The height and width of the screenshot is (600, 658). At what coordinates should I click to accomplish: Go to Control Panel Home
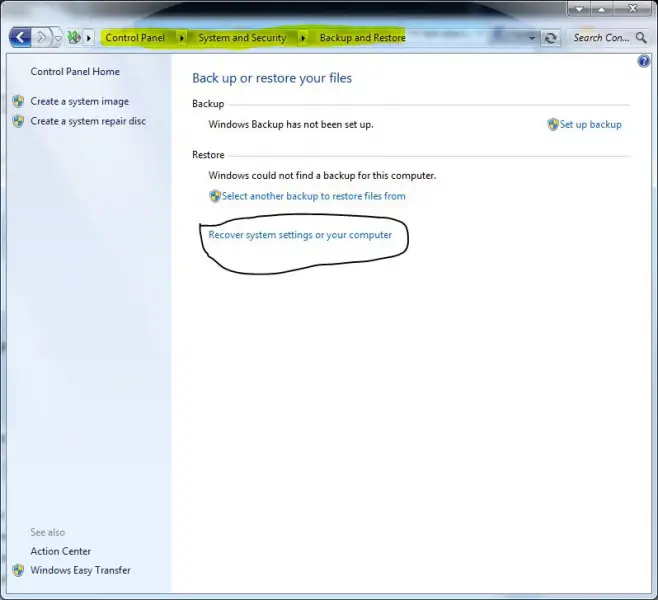coord(75,72)
